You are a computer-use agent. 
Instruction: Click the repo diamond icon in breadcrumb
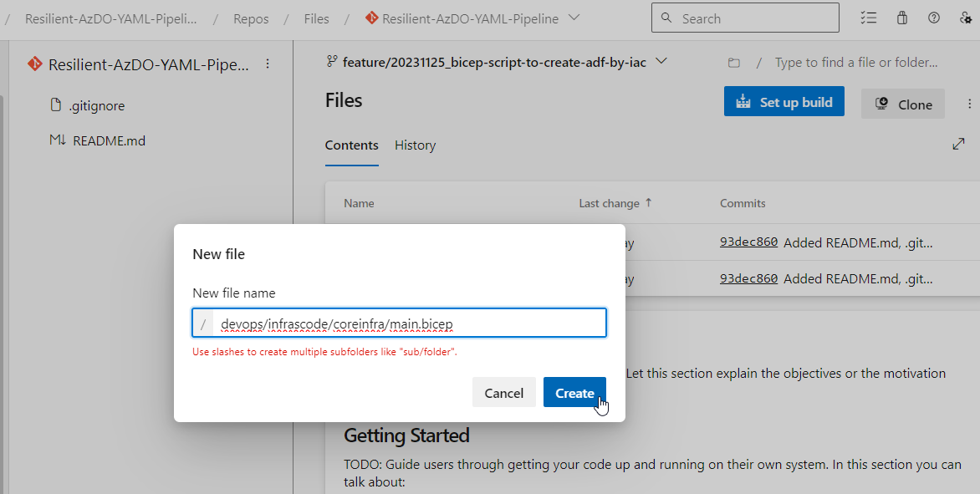pyautogui.click(x=372, y=18)
